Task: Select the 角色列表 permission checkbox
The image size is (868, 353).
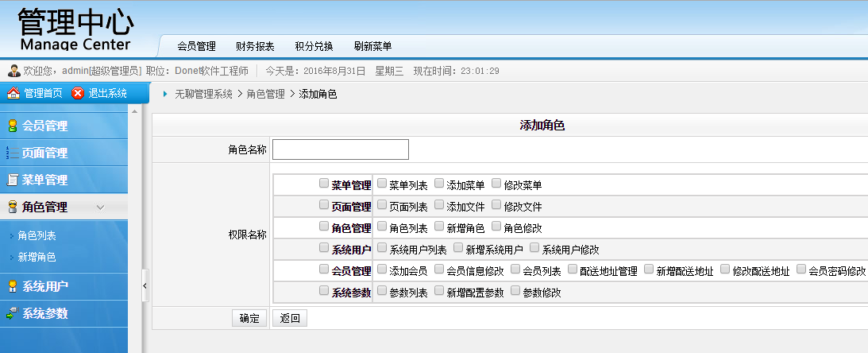Action: [381, 226]
